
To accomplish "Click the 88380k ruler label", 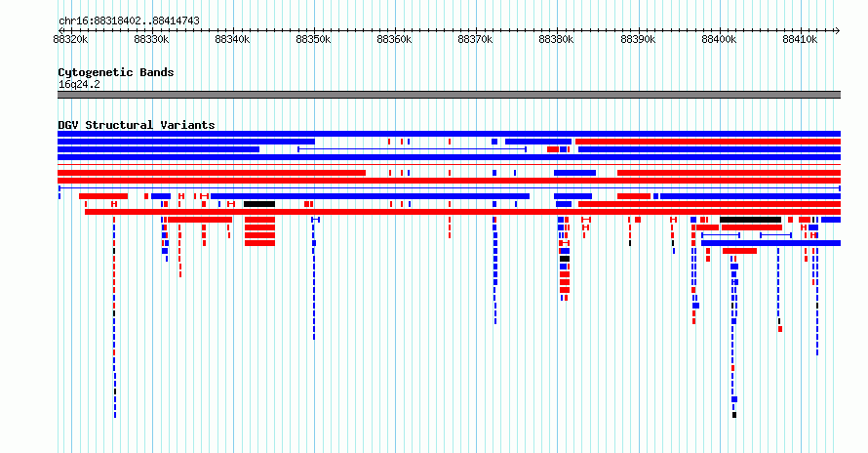I will coord(556,39).
